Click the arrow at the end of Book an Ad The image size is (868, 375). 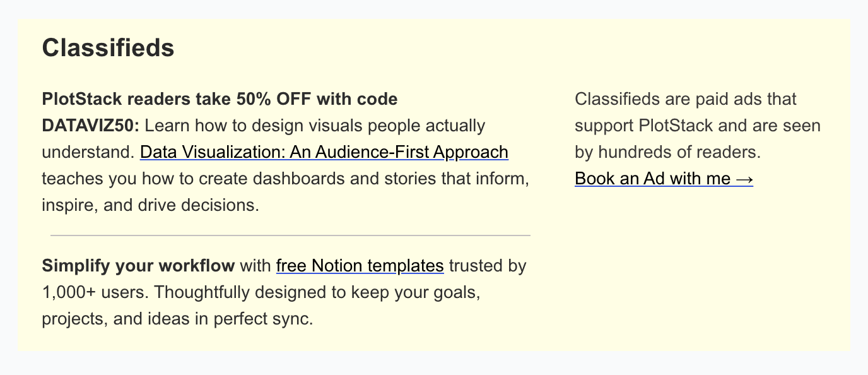tap(744, 179)
